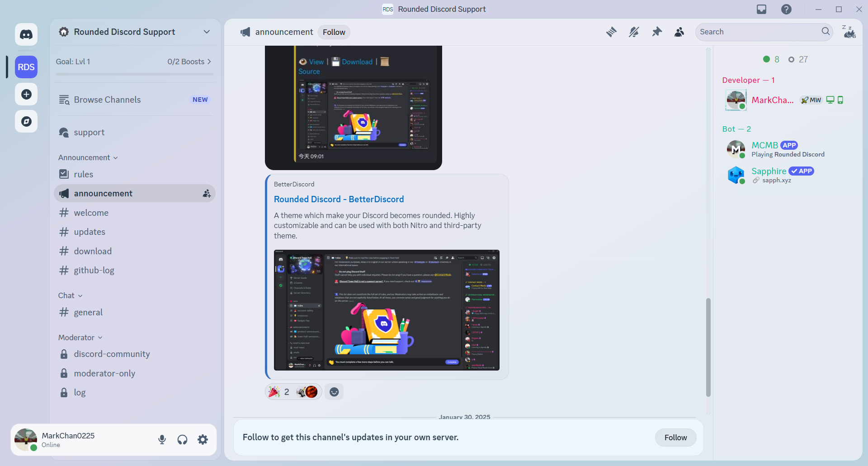This screenshot has width=868, height=466.
Task: Open the large BetterDiscord theme preview image
Action: (387, 310)
